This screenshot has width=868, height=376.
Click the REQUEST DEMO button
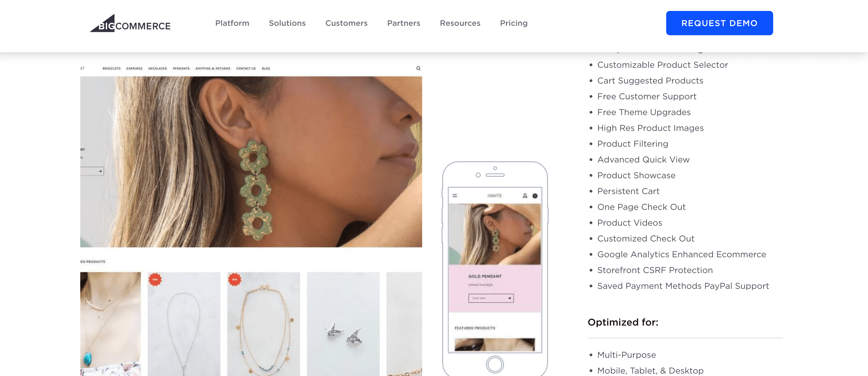[719, 23]
